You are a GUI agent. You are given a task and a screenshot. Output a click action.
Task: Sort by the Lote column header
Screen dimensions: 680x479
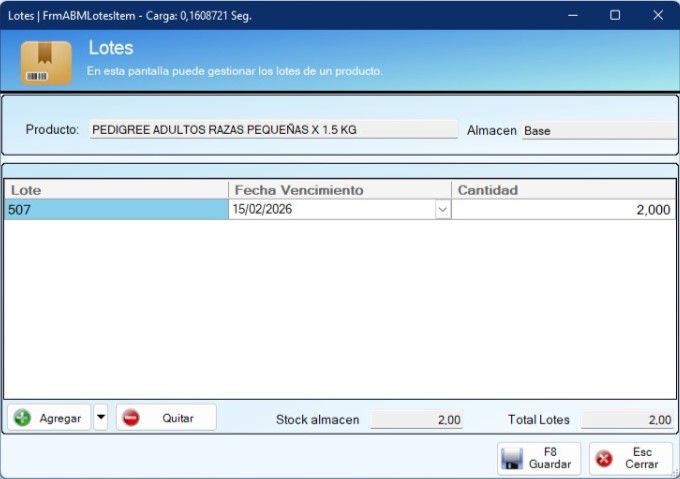pyautogui.click(x=116, y=190)
